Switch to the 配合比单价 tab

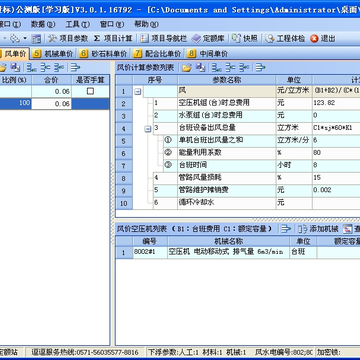coord(157,54)
